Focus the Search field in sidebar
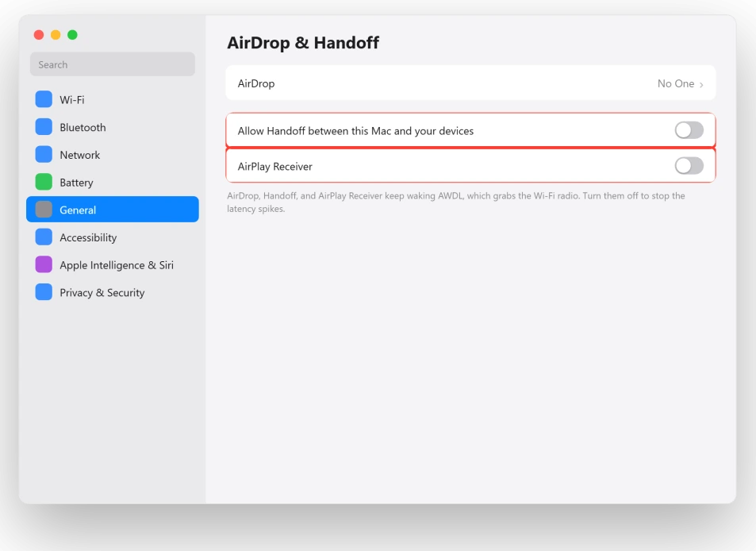This screenshot has height=551, width=756. point(113,64)
